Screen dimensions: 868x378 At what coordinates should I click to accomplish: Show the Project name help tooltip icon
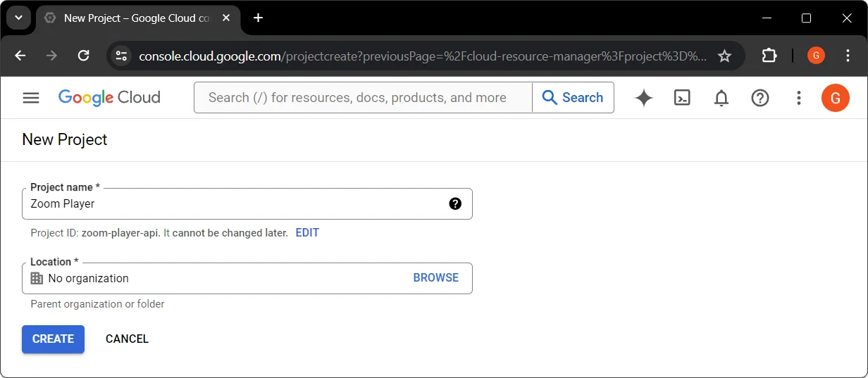[455, 204]
